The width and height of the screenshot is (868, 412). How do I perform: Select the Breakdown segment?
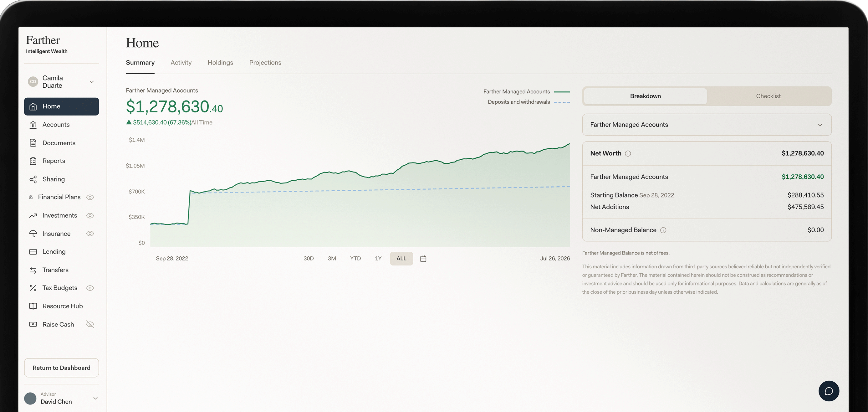click(x=645, y=96)
